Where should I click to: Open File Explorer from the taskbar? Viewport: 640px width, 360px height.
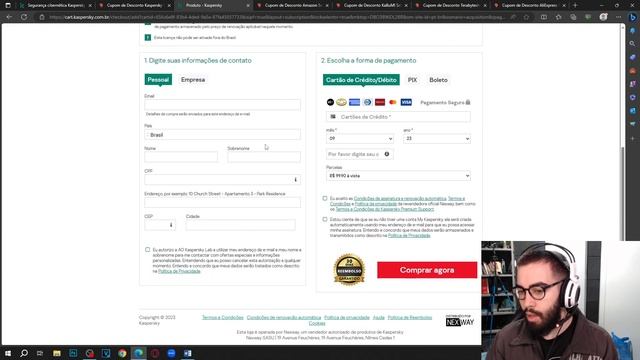(x=57, y=353)
